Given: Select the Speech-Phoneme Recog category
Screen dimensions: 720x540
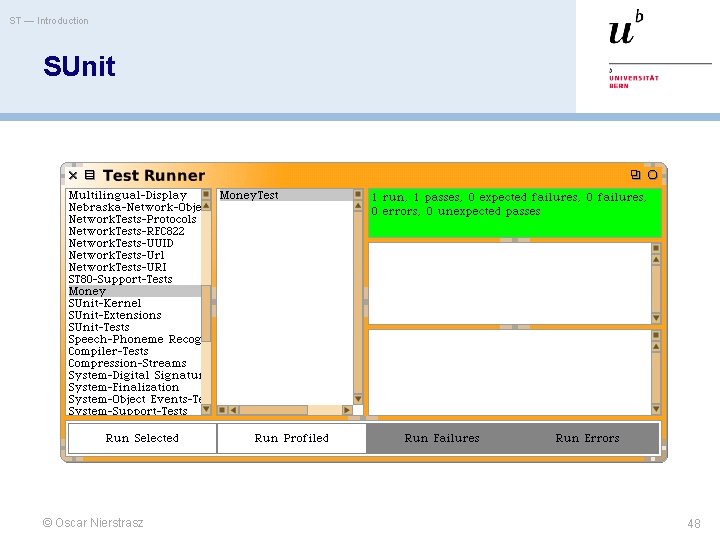Looking at the screenshot, I should (134, 339).
